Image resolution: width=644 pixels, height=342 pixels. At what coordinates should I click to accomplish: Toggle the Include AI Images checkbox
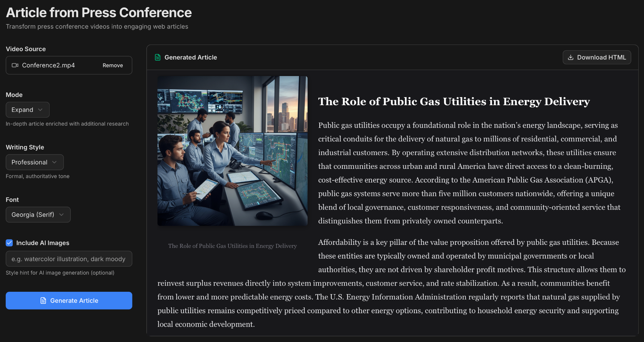(x=9, y=243)
